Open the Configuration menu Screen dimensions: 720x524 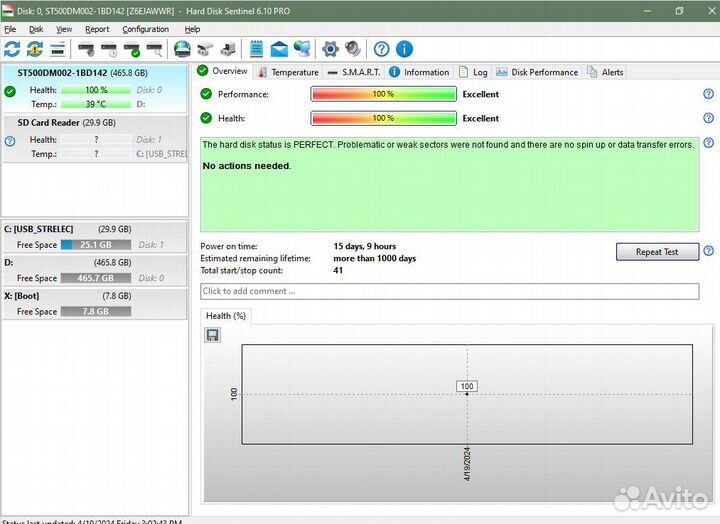pos(145,29)
